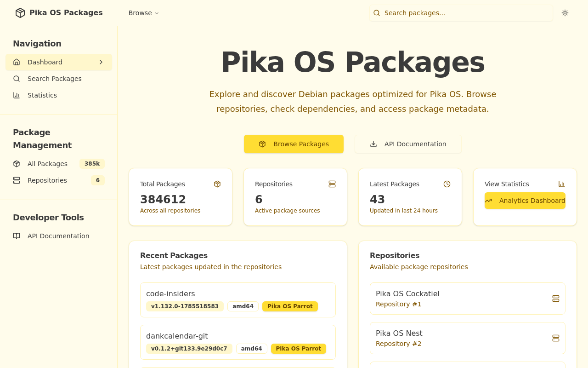Click the server icon for Pika OS Cockatiel
588x368 pixels.
[556, 299]
